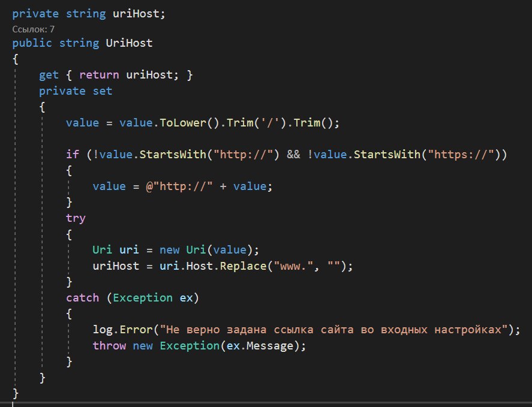Click the 'get { return uriHost; }' line
532x407 pixels.
coord(116,75)
